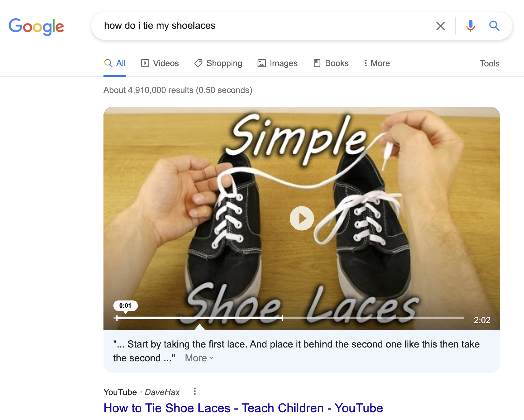The image size is (524, 420).
Task: Play the Simple Shoe Laces video
Action: click(x=302, y=218)
